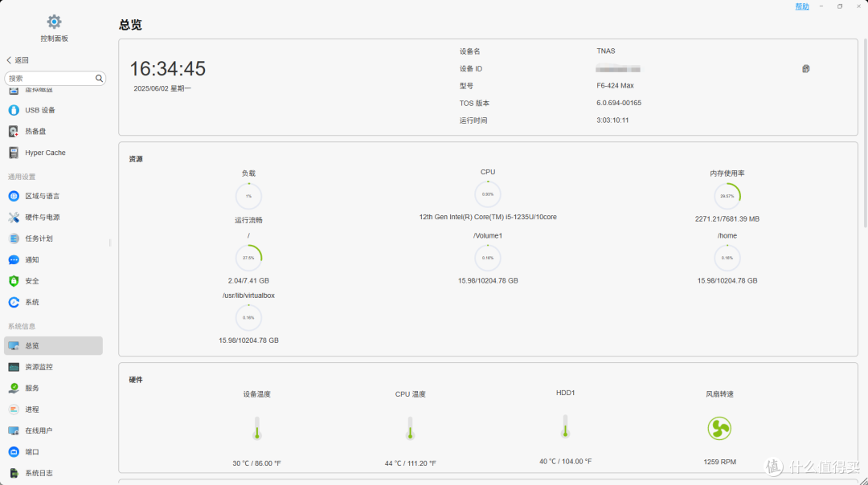Click the copy icon beside 设备 ID
This screenshot has width=868, height=485.
point(806,68)
